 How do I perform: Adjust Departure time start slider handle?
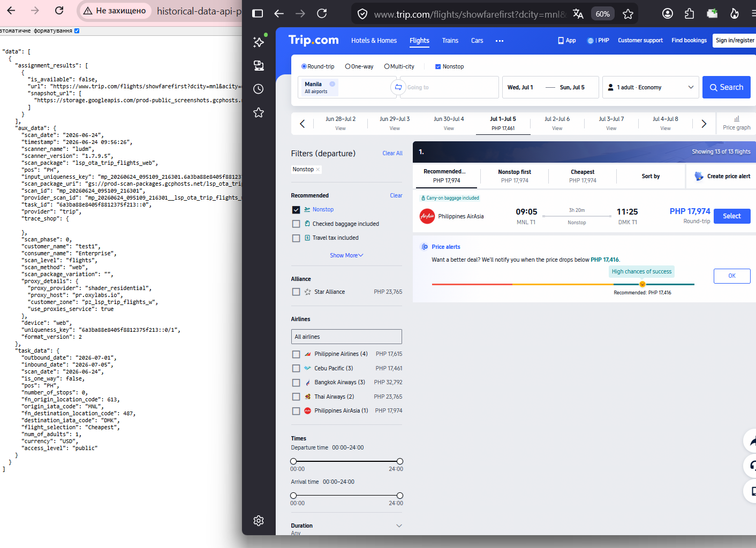(293, 461)
